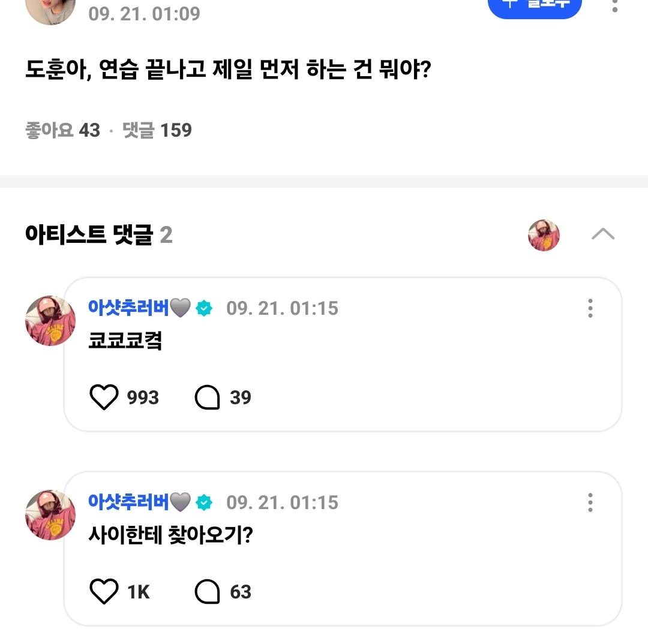Tap the small artist avatar beside the chevron

544,235
